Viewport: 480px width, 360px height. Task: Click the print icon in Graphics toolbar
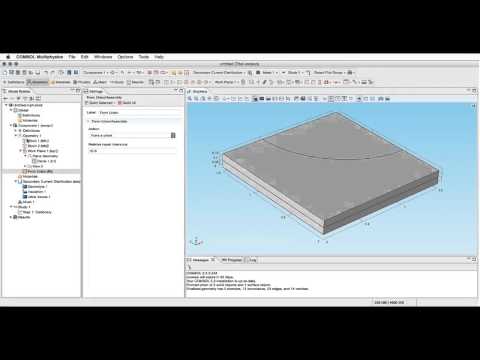coord(387,99)
